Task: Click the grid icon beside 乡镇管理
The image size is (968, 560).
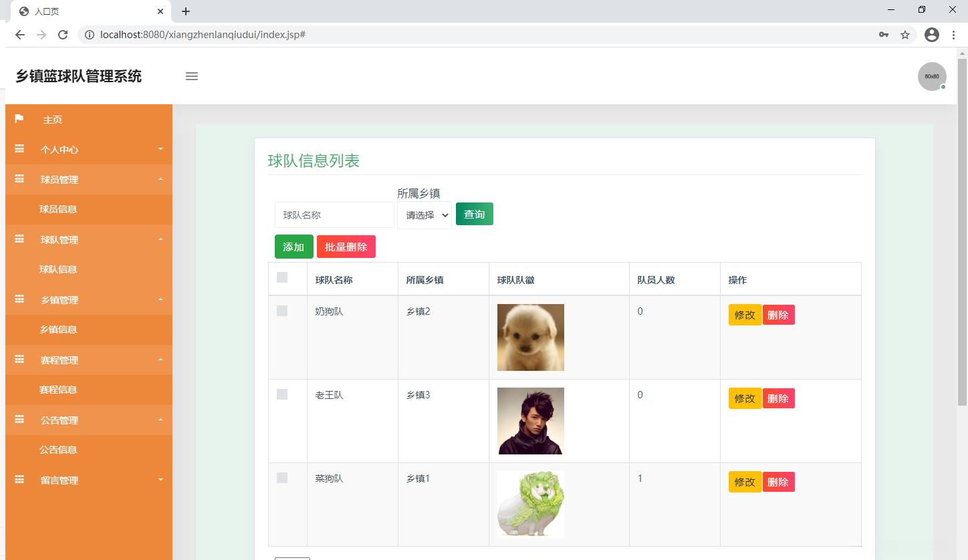Action: pyautogui.click(x=19, y=299)
